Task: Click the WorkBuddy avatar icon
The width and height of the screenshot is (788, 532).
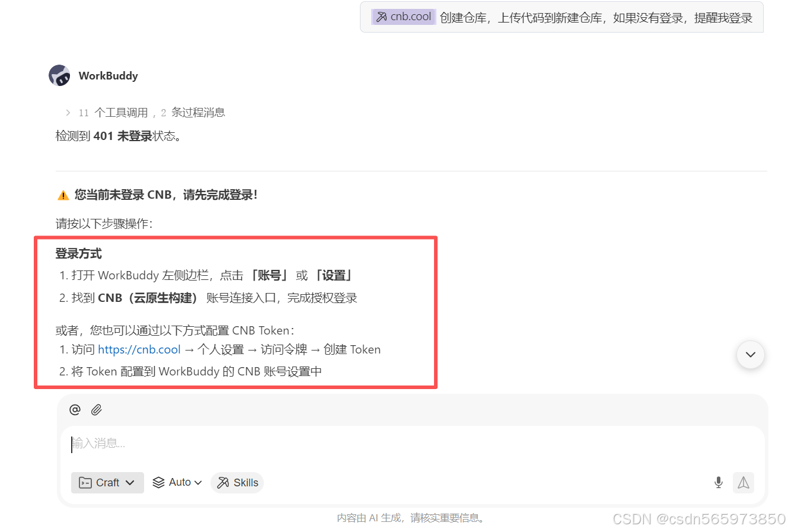Action: (59, 75)
